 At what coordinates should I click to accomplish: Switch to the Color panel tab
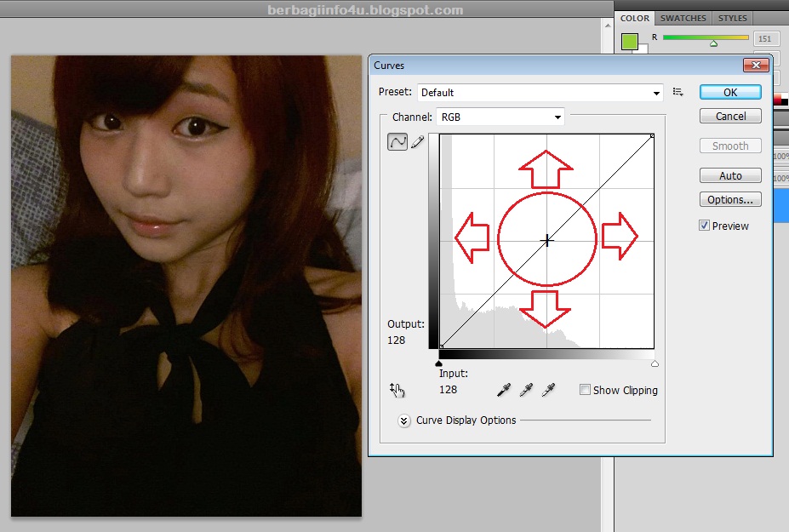click(x=635, y=18)
